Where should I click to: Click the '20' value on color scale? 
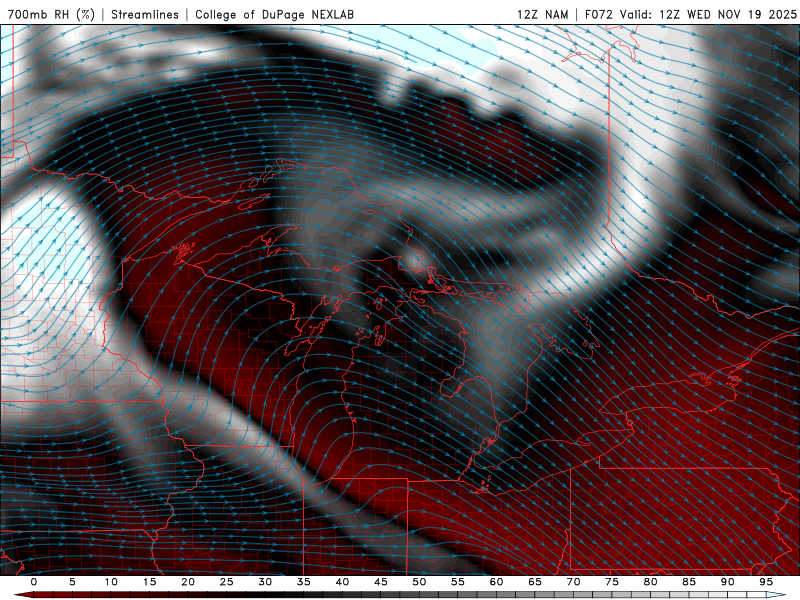[x=188, y=582]
